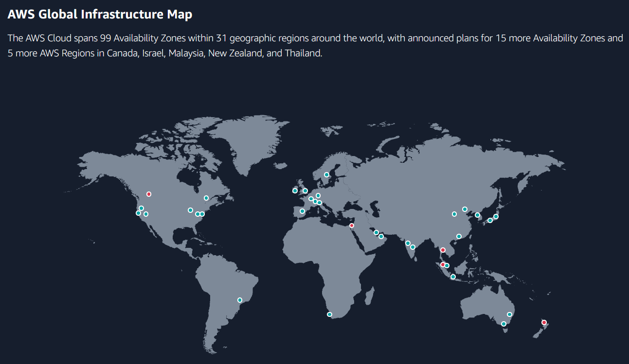629x364 pixels.
Task: Click the Melbourne marker in southern Australia
Action: [x=503, y=324]
